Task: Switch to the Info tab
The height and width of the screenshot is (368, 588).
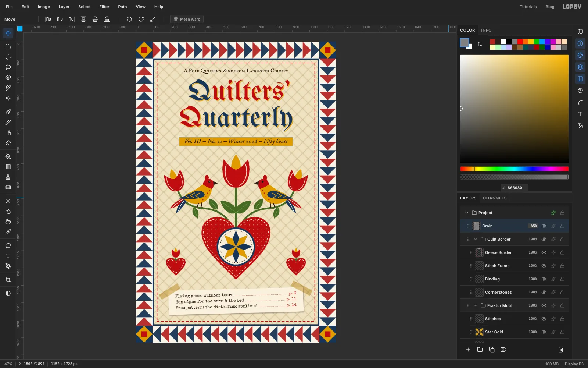Action: [x=486, y=30]
